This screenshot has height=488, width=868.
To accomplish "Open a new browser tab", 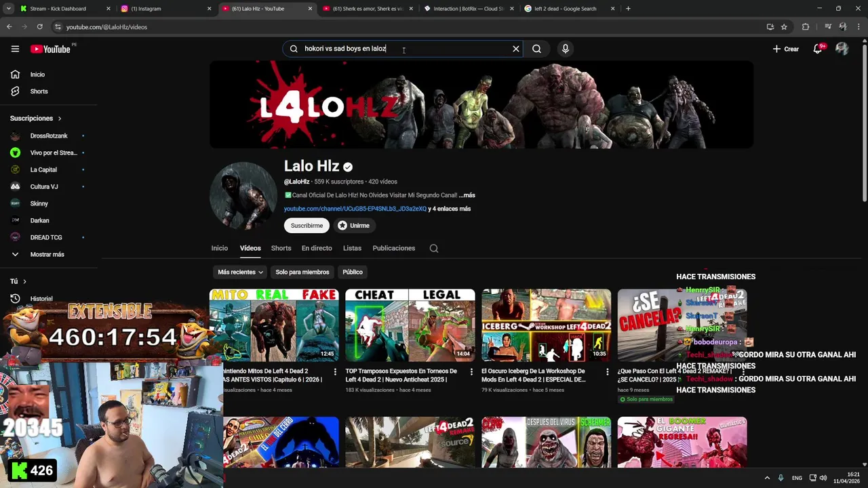I will 628,9.
